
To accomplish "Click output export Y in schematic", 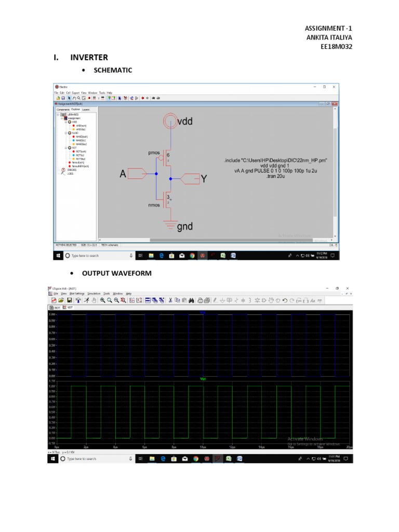I will coord(190,179).
